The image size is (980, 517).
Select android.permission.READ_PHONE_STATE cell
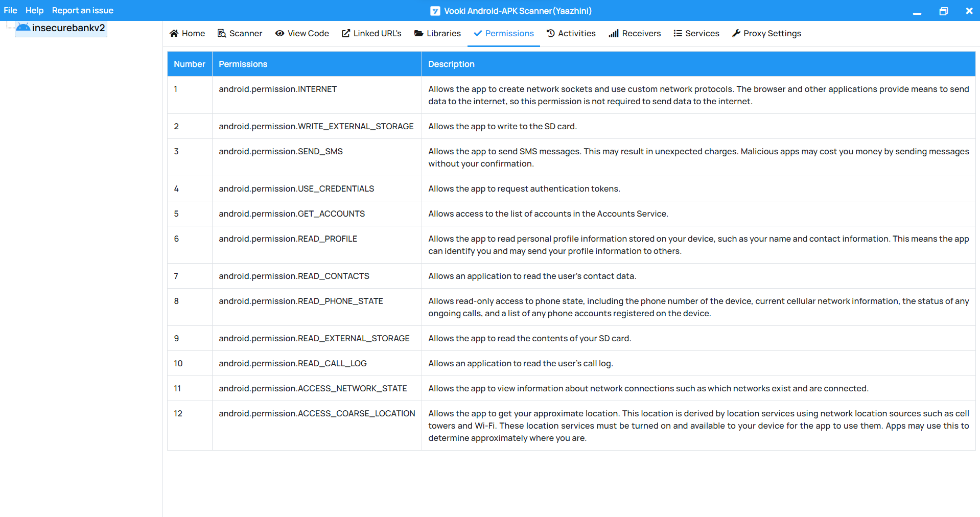pyautogui.click(x=317, y=307)
